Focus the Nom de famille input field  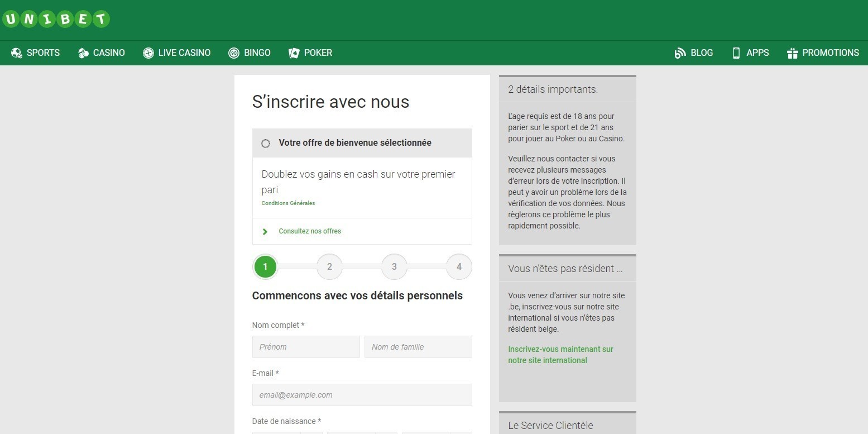[418, 347]
